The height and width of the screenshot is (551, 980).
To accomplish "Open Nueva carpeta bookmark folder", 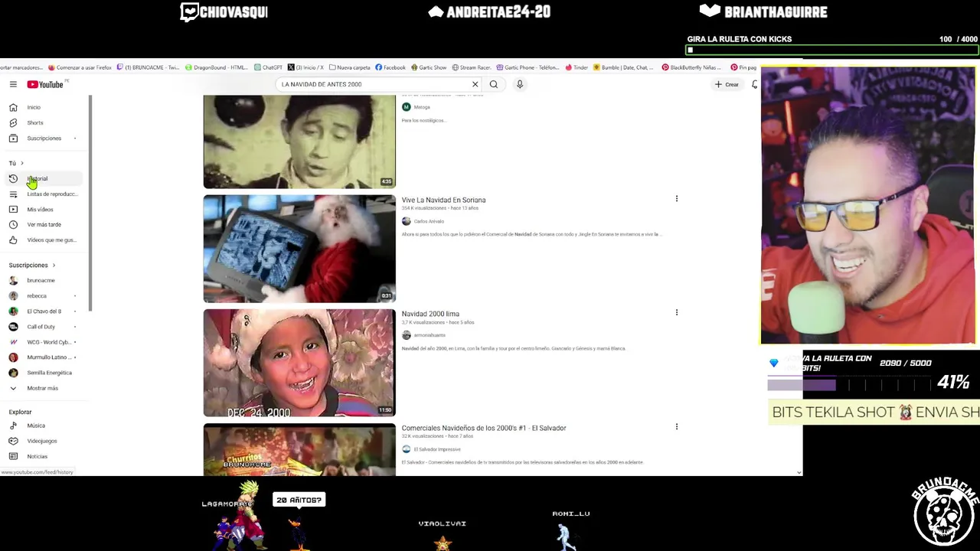I will click(x=349, y=67).
